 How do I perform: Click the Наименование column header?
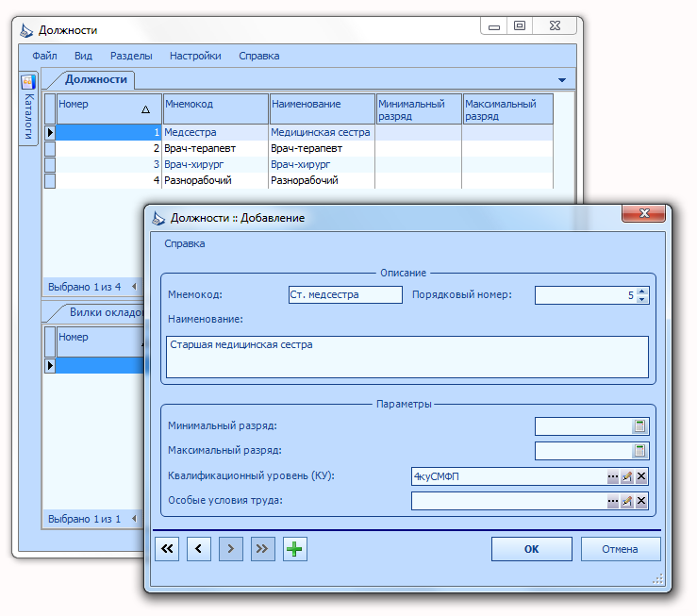coord(323,108)
